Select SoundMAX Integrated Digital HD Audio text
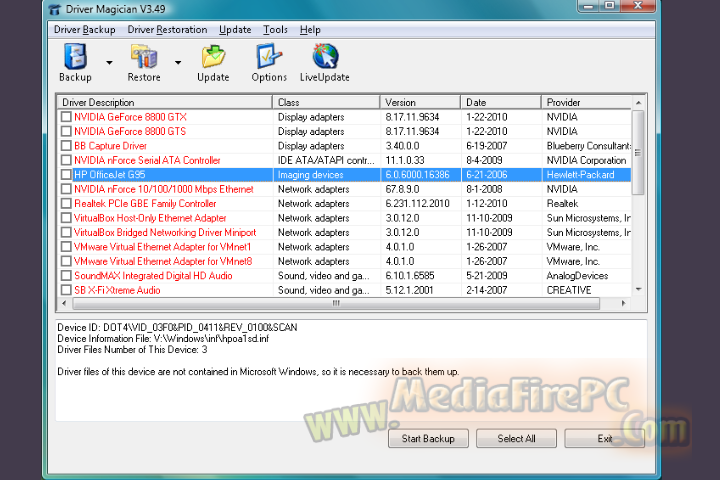720x480 pixels. click(x=153, y=276)
